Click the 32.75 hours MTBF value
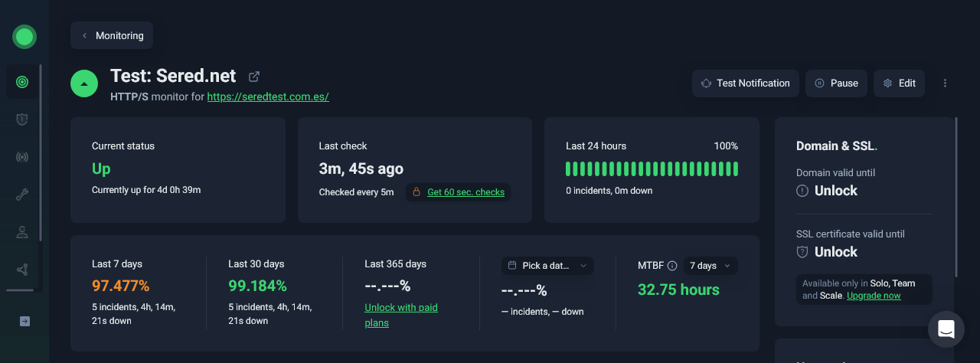The image size is (980, 363). 678,289
